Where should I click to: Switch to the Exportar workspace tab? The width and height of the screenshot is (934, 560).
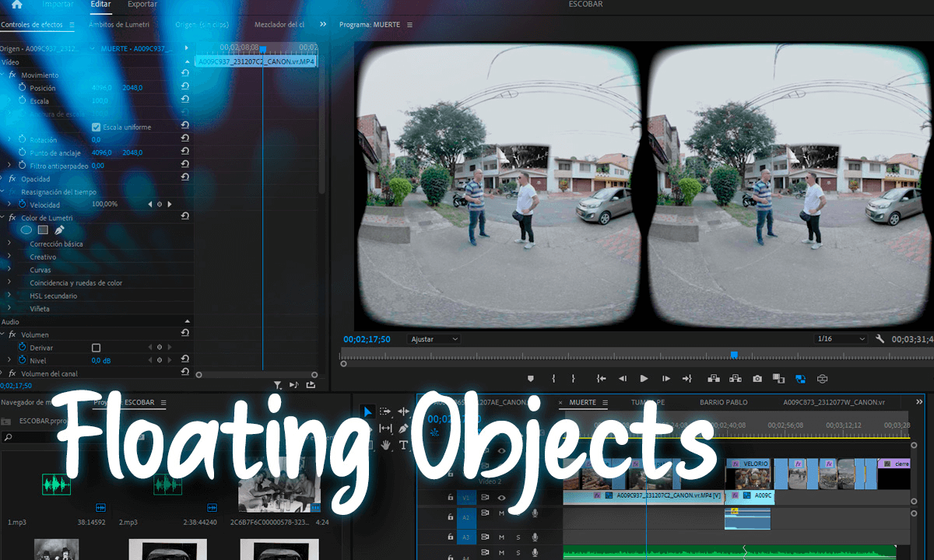[x=142, y=4]
